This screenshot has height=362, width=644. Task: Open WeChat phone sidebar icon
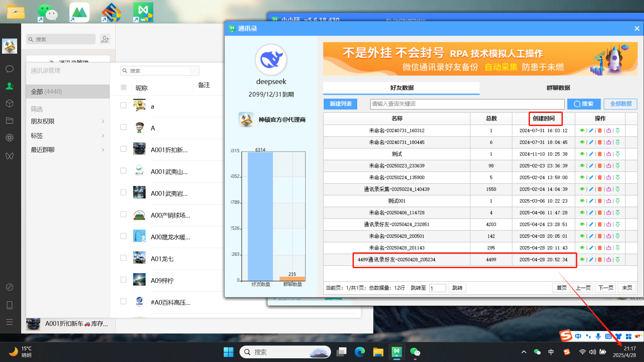[10, 305]
